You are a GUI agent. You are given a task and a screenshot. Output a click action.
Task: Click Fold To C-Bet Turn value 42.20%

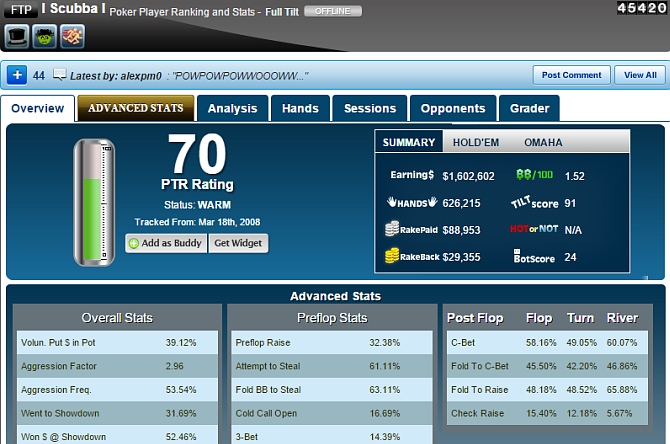(581, 366)
